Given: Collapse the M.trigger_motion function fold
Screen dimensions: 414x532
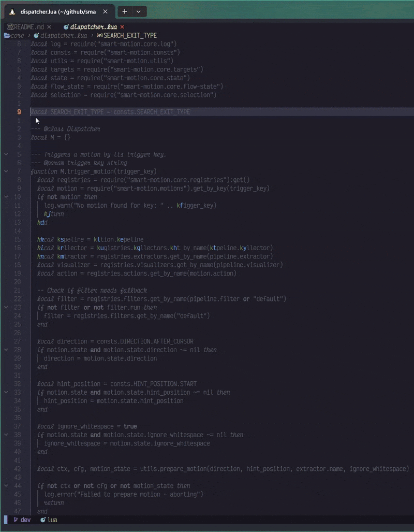Looking at the screenshot, I should (x=6, y=171).
